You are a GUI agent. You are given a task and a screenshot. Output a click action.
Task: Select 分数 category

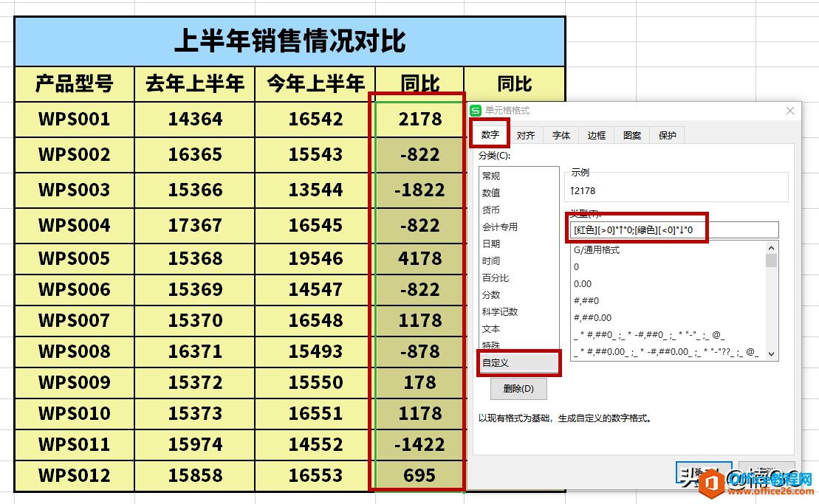pyautogui.click(x=518, y=294)
